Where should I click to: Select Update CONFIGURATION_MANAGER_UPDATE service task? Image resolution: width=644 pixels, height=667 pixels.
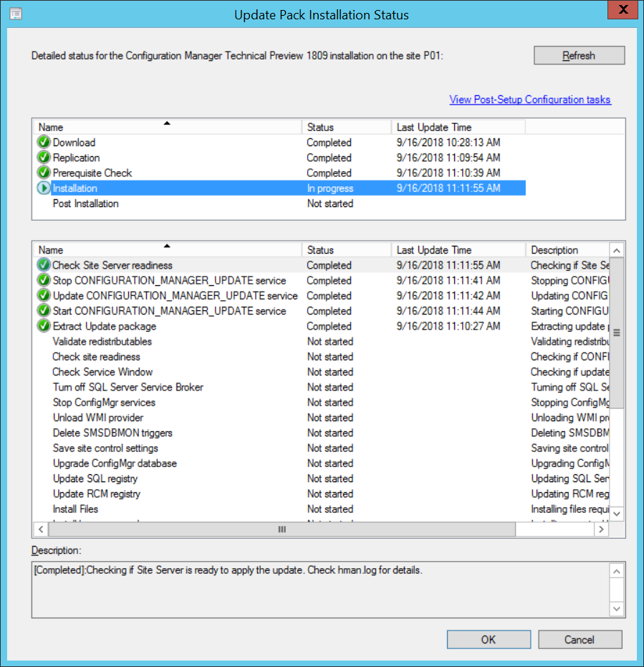(321, 296)
